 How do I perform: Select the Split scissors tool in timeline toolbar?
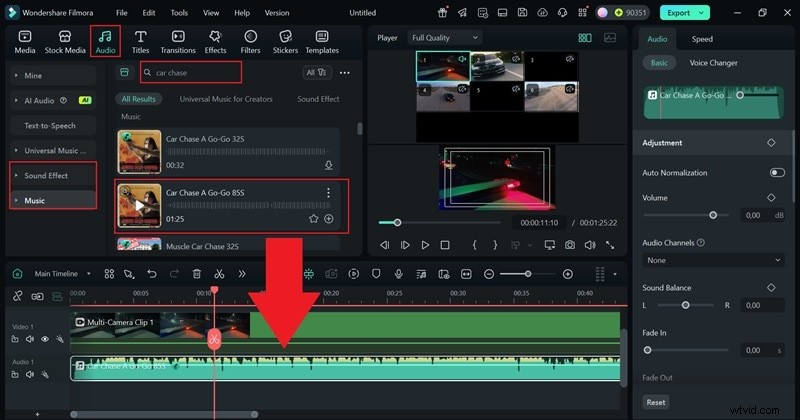(x=217, y=274)
